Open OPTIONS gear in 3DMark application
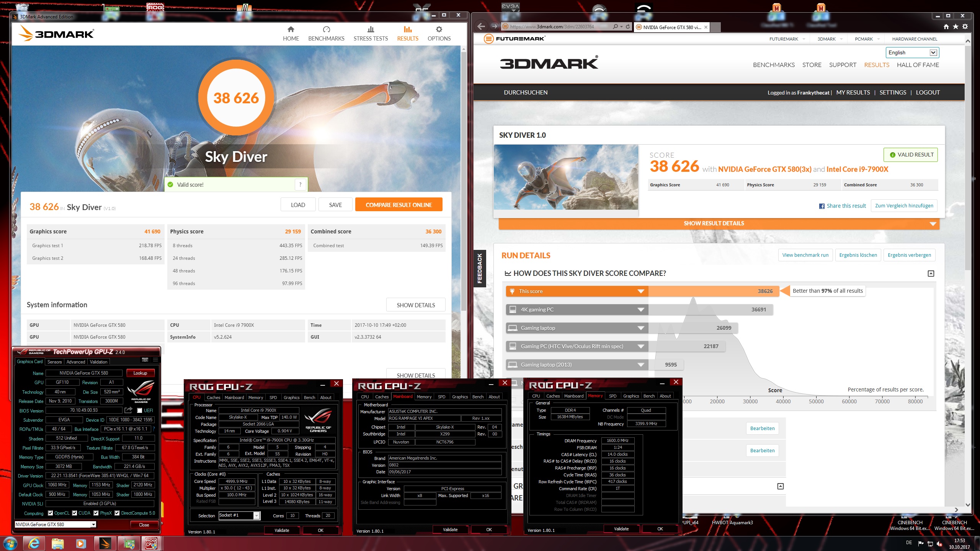This screenshot has width=980, height=551. pyautogui.click(x=439, y=34)
